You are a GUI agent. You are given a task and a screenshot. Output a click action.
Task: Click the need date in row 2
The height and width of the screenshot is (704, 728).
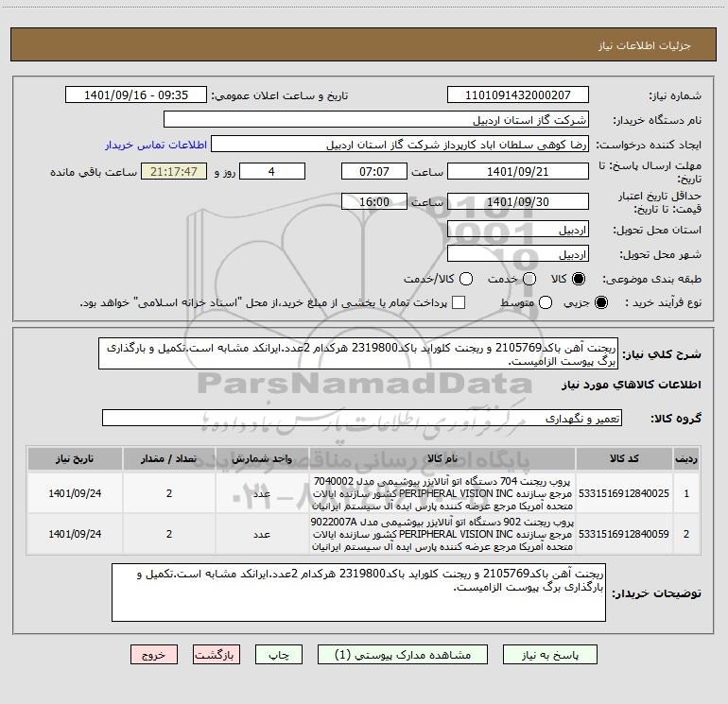pos(75,534)
